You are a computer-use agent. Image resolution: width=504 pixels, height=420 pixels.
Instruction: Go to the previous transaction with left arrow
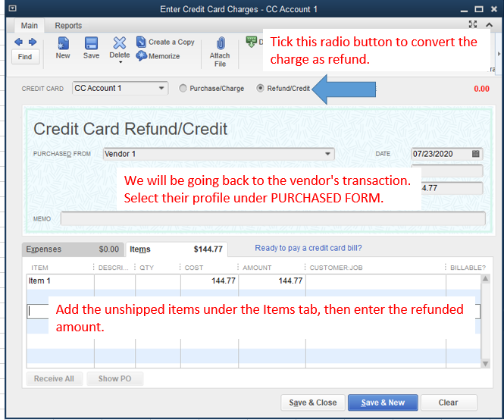[x=18, y=42]
